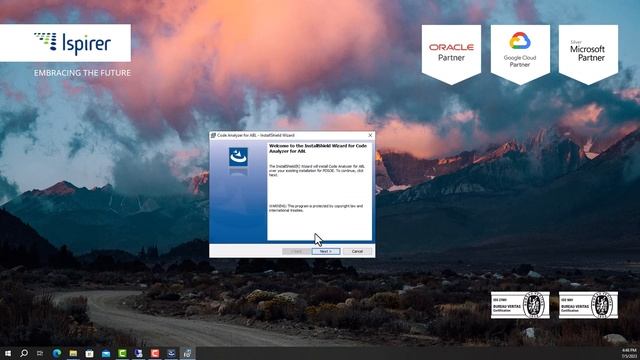The image size is (640, 360).
Task: Open the navy blue taskbar app icon next to the red one
Action: pos(171,353)
